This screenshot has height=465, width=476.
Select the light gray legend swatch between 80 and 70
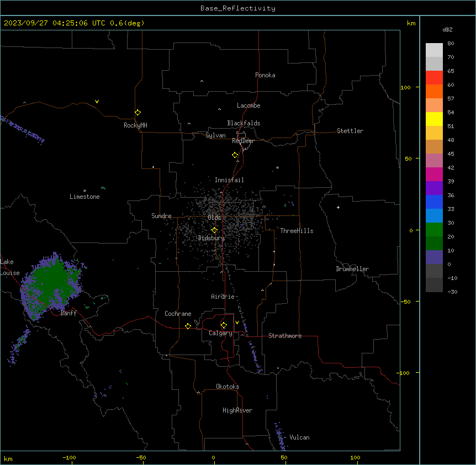point(434,50)
